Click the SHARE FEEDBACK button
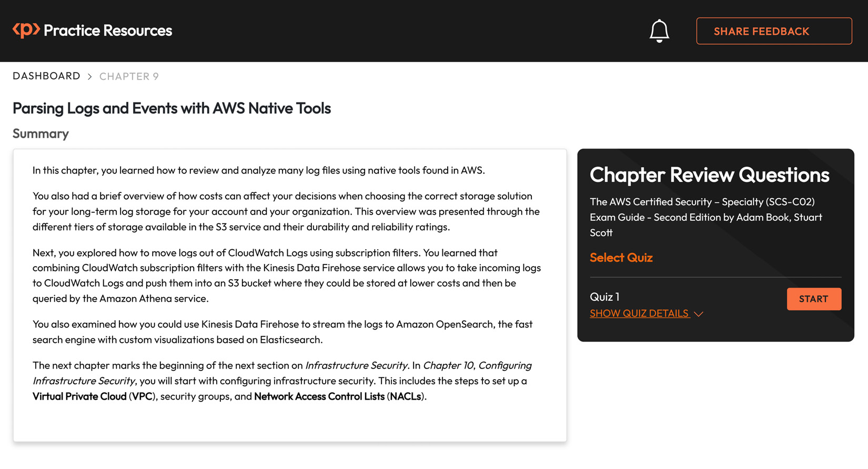868x469 pixels. coord(774,31)
